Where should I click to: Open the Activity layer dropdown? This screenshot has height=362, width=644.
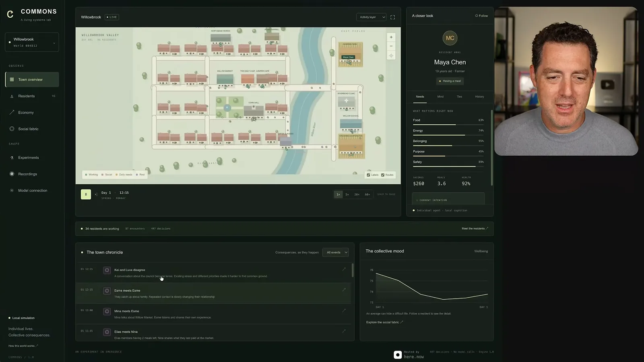[372, 17]
